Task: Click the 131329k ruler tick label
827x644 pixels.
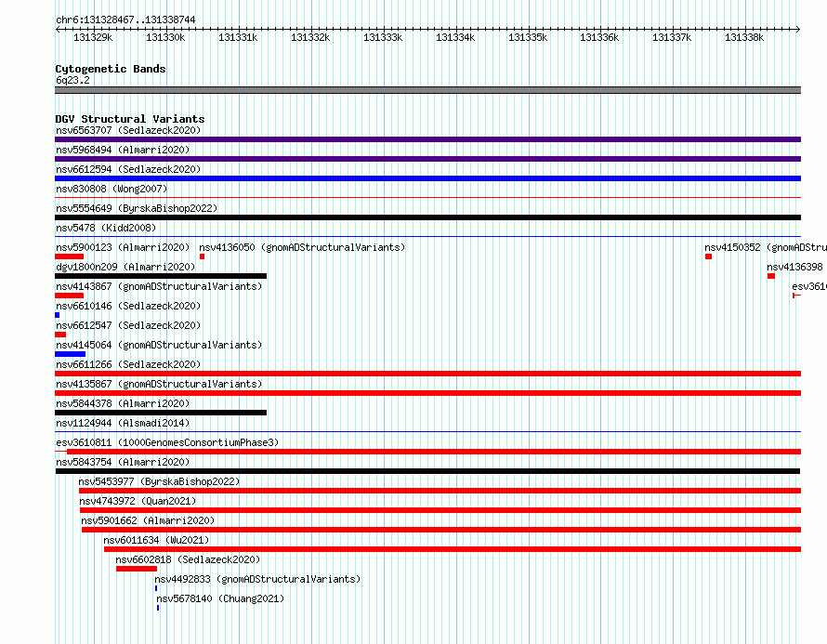Action: pos(93,37)
